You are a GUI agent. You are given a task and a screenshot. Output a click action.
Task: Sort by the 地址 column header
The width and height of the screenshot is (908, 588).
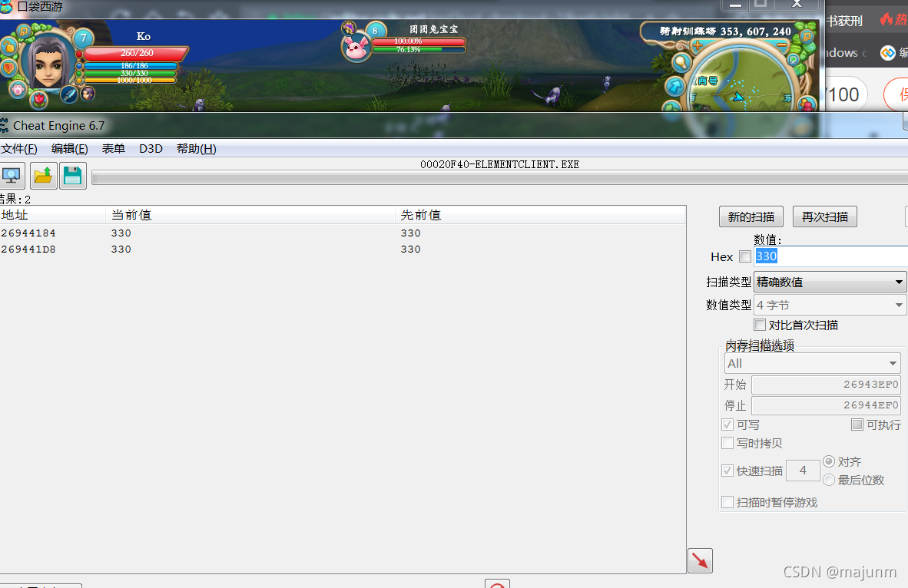(53, 215)
